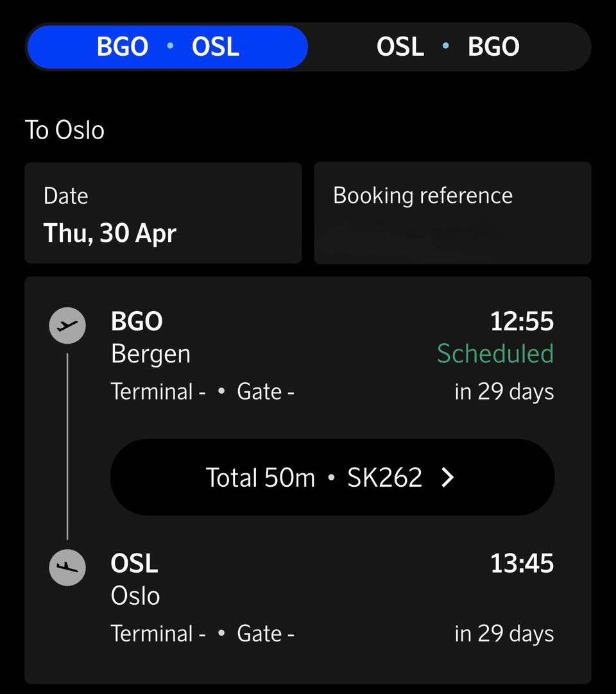Viewport: 616px width, 694px height.
Task: Switch to the OSL • BGO return tab
Action: coord(448,47)
